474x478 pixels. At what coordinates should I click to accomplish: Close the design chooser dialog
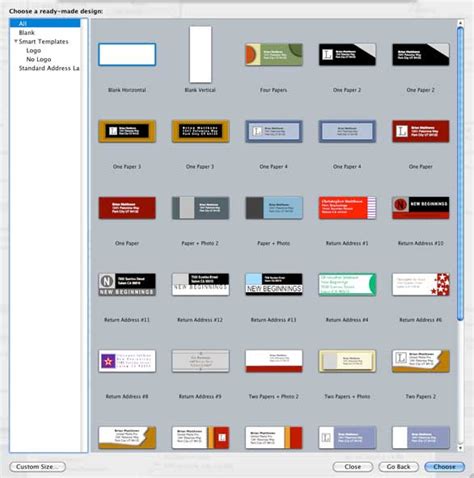point(353,467)
